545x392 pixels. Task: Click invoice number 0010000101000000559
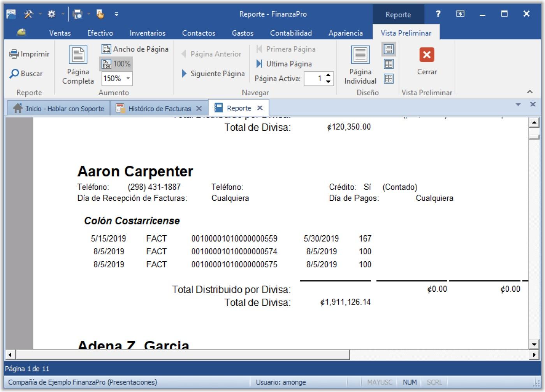tap(234, 239)
